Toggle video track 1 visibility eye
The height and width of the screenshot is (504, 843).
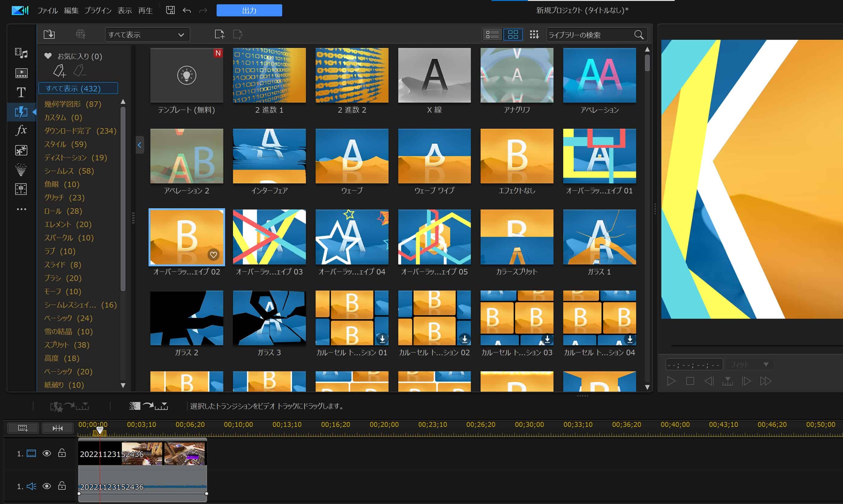[x=46, y=453]
